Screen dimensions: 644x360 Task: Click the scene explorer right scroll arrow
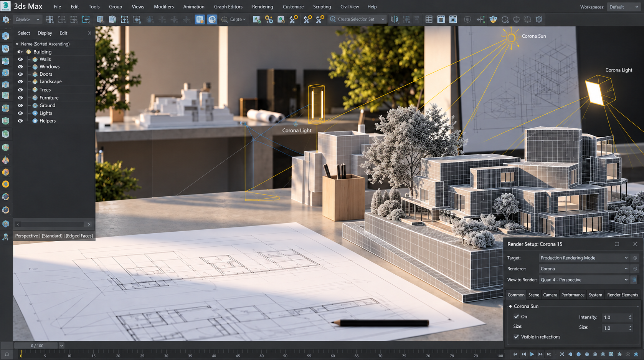(x=89, y=224)
